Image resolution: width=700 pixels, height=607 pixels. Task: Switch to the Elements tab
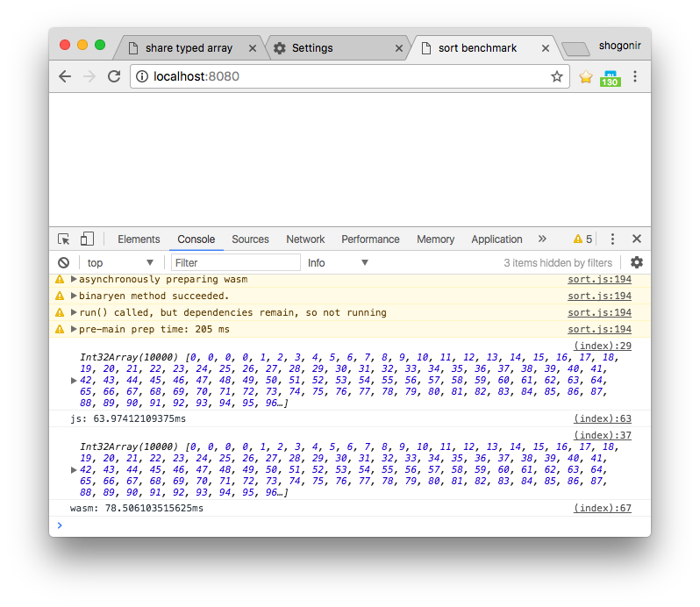[x=139, y=239]
